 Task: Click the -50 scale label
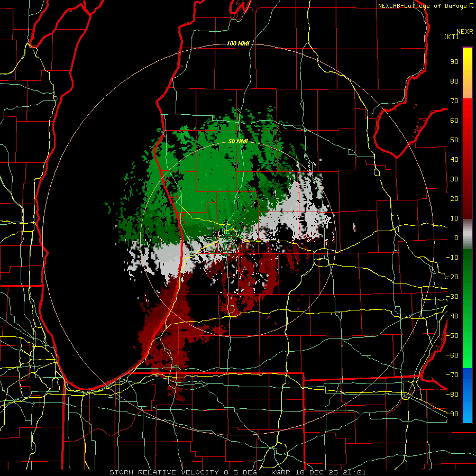tap(452, 336)
